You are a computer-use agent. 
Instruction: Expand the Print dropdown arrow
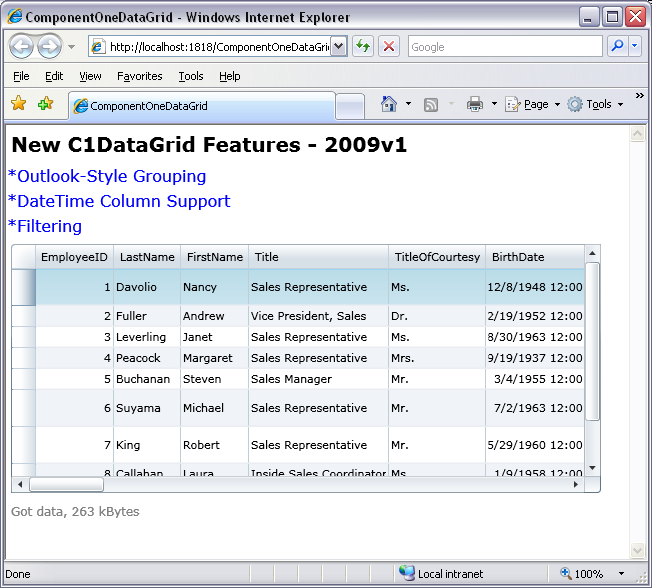click(494, 104)
